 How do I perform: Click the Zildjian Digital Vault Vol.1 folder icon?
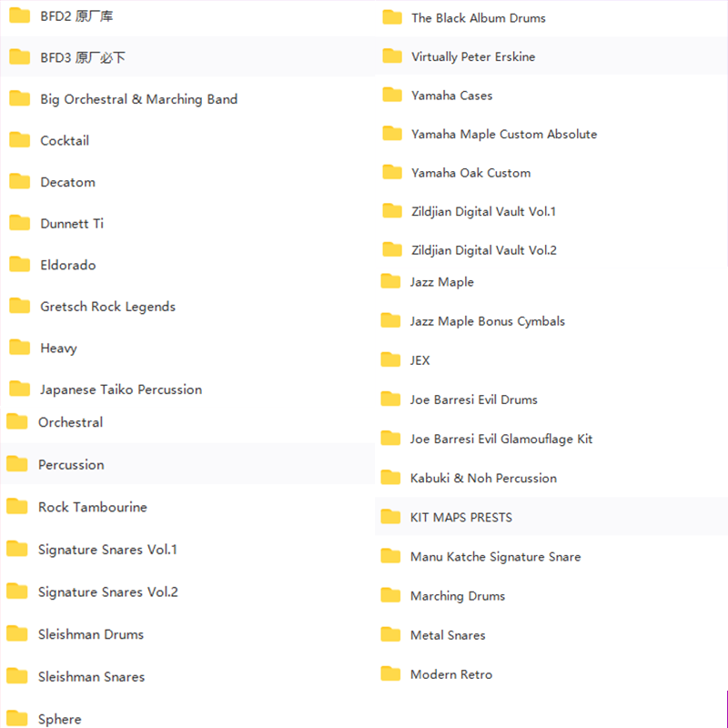(392, 211)
